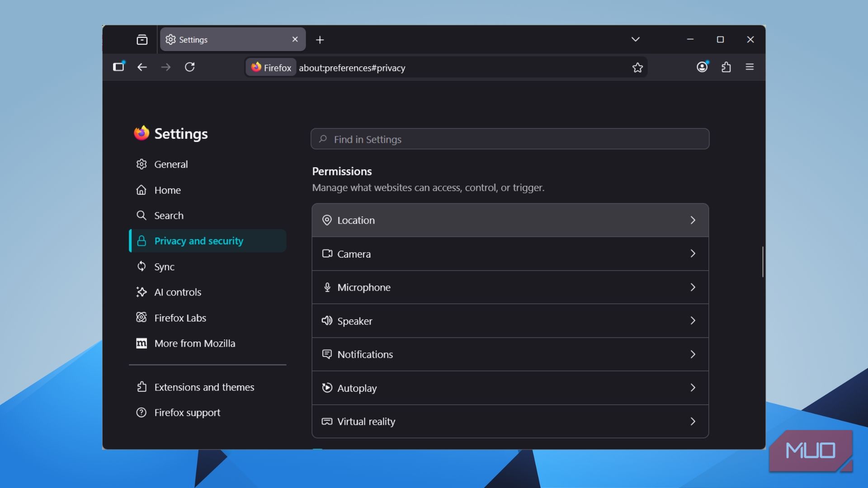This screenshot has width=868, height=488.
Task: Click the Firefox identity badge in address bar
Action: (x=271, y=67)
